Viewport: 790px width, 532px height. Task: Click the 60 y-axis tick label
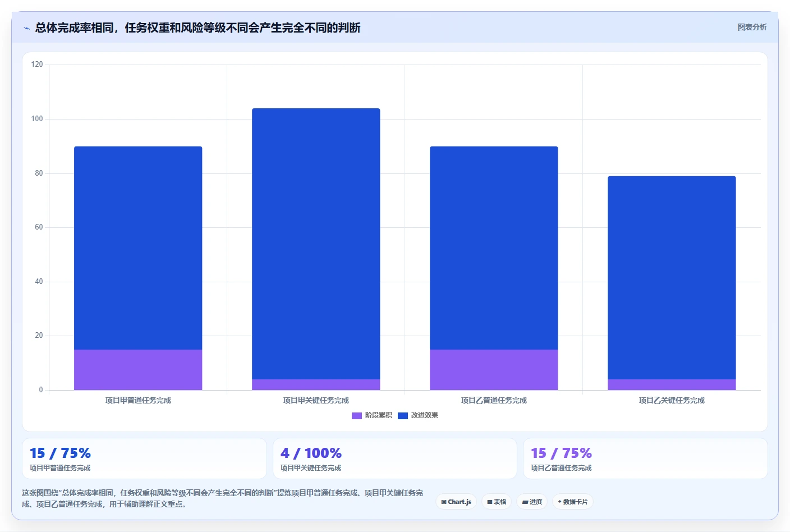click(39, 227)
